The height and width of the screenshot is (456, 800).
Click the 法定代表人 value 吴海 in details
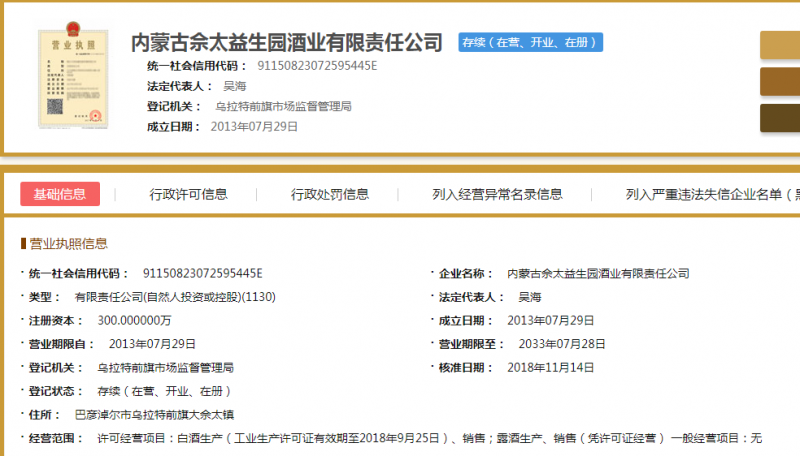530,297
